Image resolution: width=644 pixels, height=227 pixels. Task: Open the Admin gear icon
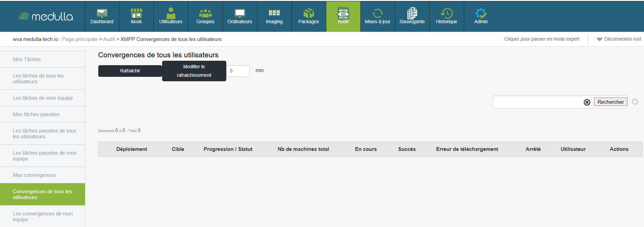481,13
